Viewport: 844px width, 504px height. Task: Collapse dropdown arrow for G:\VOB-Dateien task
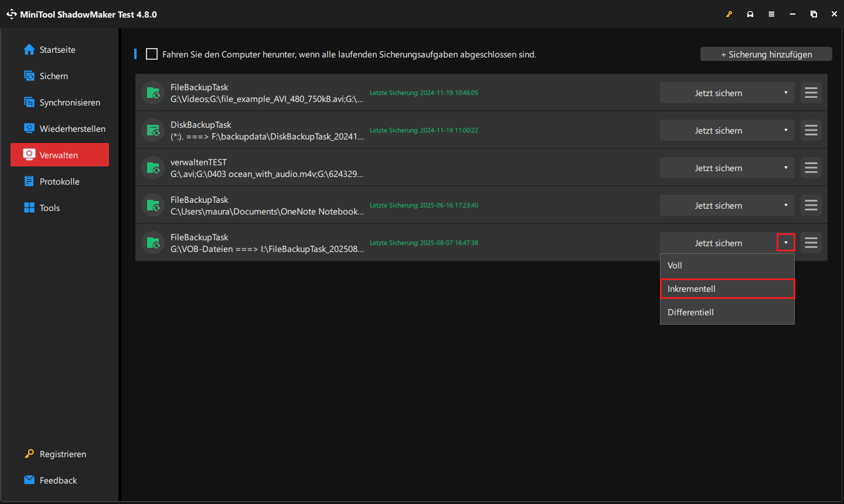click(x=786, y=243)
